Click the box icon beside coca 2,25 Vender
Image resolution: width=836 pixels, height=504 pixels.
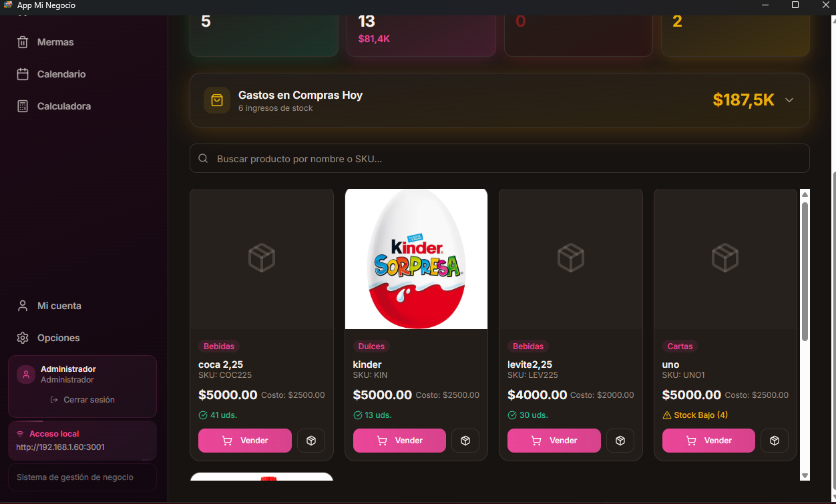pos(311,441)
